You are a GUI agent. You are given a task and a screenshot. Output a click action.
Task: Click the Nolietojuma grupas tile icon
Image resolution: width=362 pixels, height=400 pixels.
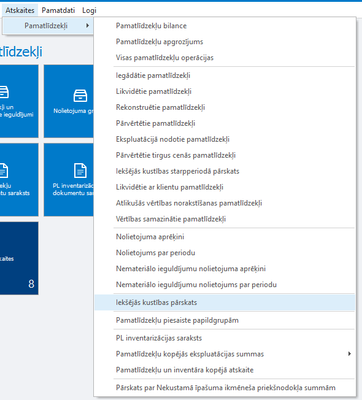click(x=80, y=96)
